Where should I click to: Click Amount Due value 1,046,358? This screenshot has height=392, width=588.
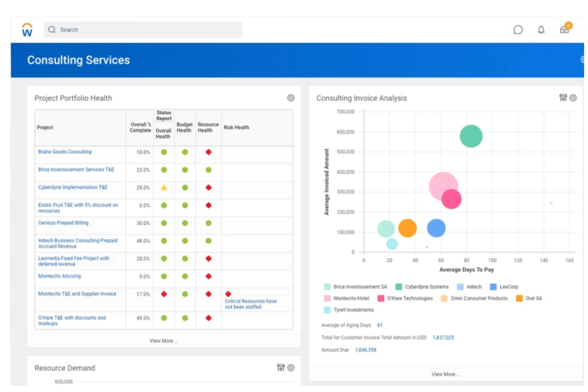point(366,350)
